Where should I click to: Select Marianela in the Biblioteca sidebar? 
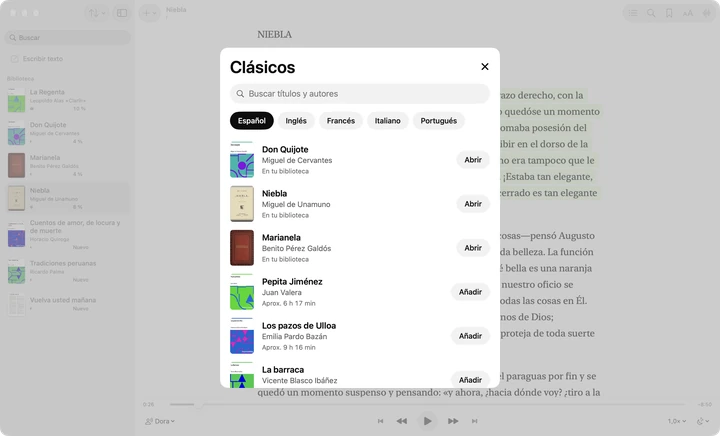(x=68, y=166)
